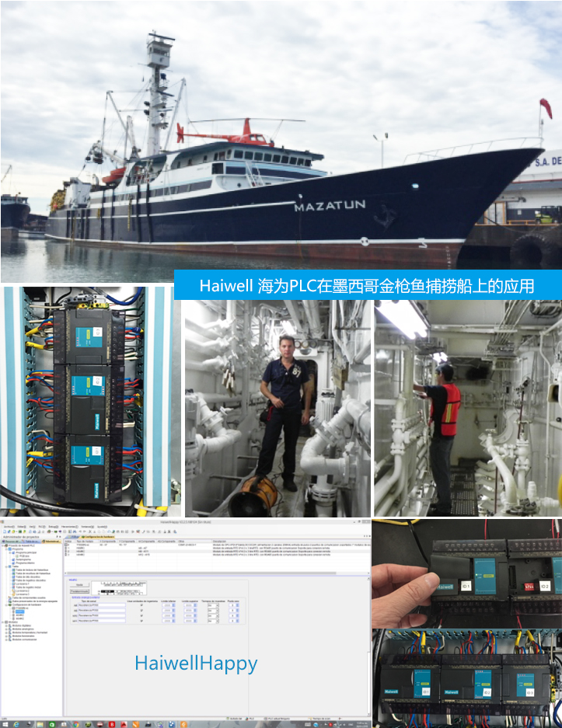Adjust Limite inferior stepper for AI8
Image resolution: width=562 pixels, height=728 pixels.
pyautogui.click(x=173, y=605)
